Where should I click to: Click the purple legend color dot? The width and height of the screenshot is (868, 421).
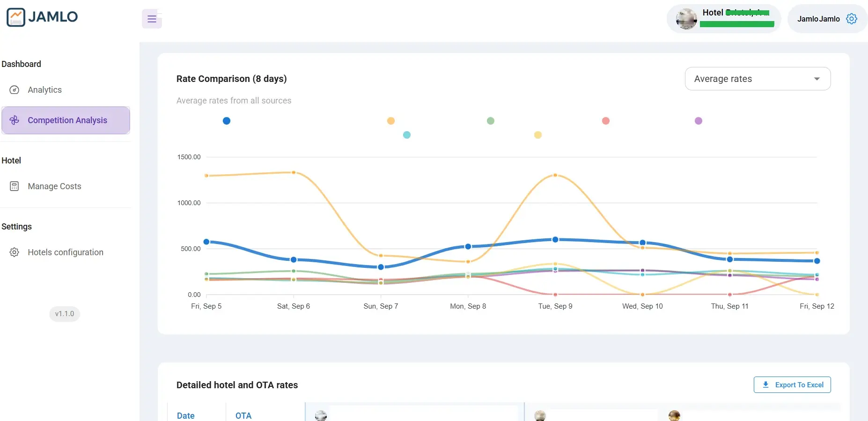point(699,121)
